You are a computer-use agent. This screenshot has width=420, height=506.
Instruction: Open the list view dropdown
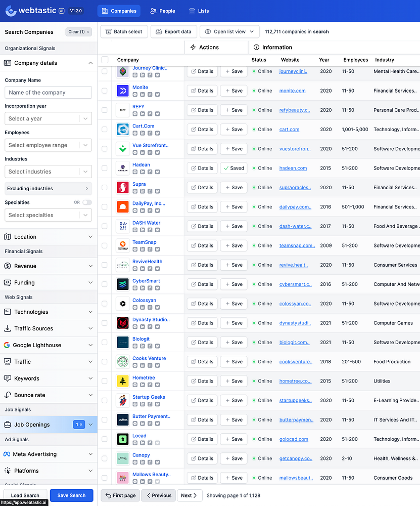coord(229,31)
